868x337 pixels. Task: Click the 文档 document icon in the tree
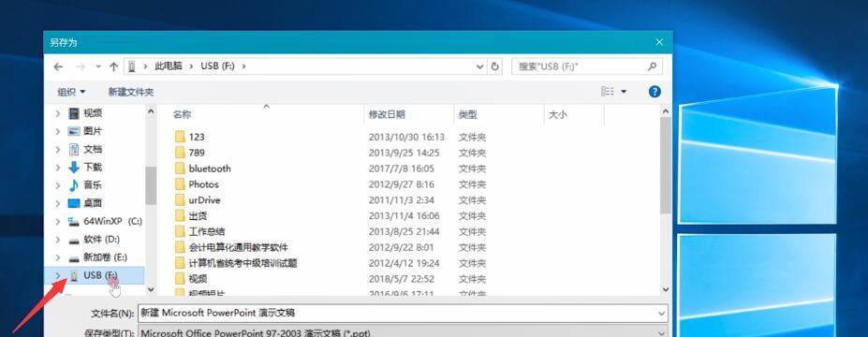74,150
